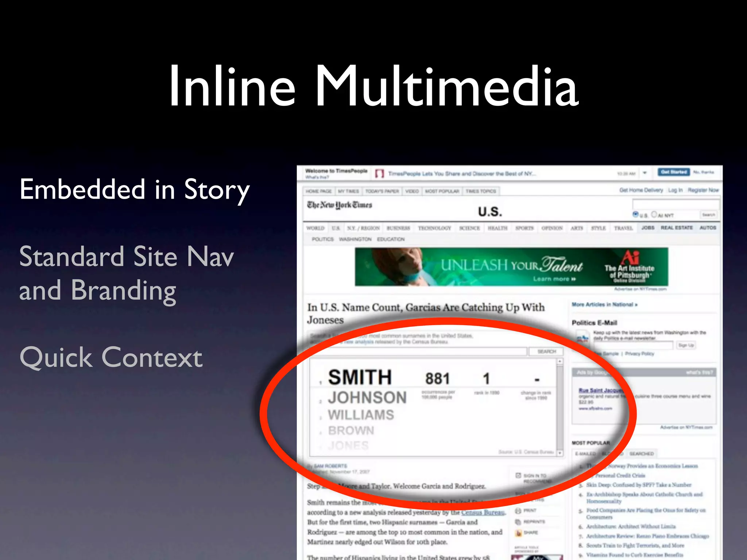The image size is (747, 560).
Task: Click the surname SEARCH button
Action: 546,351
